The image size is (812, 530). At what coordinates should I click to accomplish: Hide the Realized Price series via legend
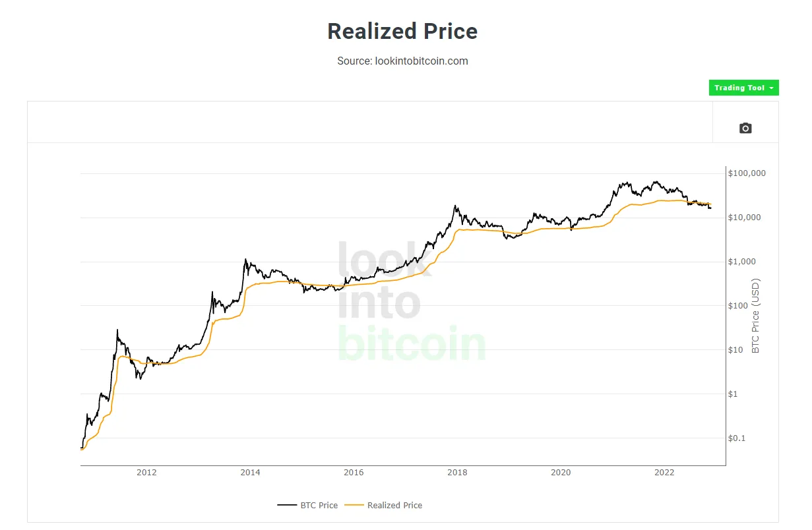click(396, 505)
